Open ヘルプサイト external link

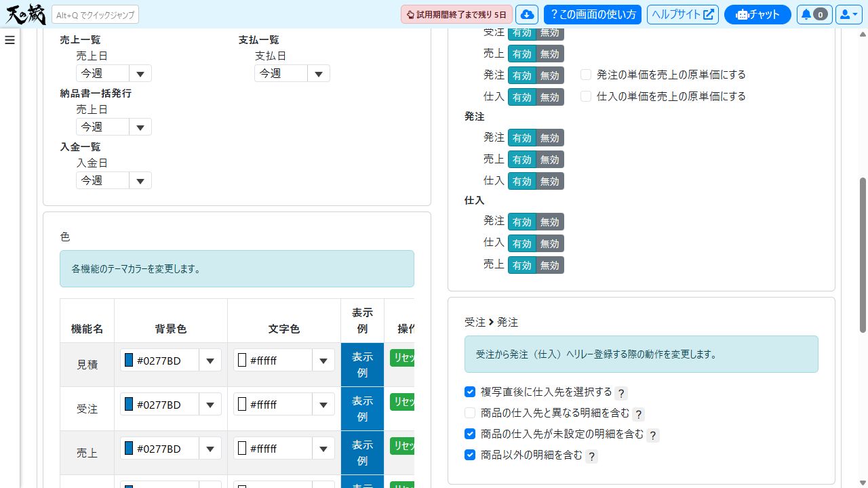[x=683, y=14]
